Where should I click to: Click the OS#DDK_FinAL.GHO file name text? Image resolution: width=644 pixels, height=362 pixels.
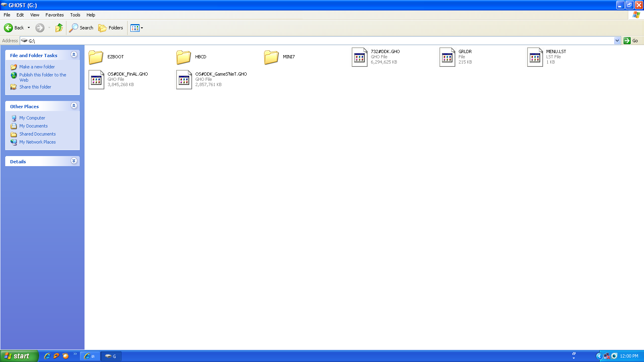pyautogui.click(x=128, y=74)
